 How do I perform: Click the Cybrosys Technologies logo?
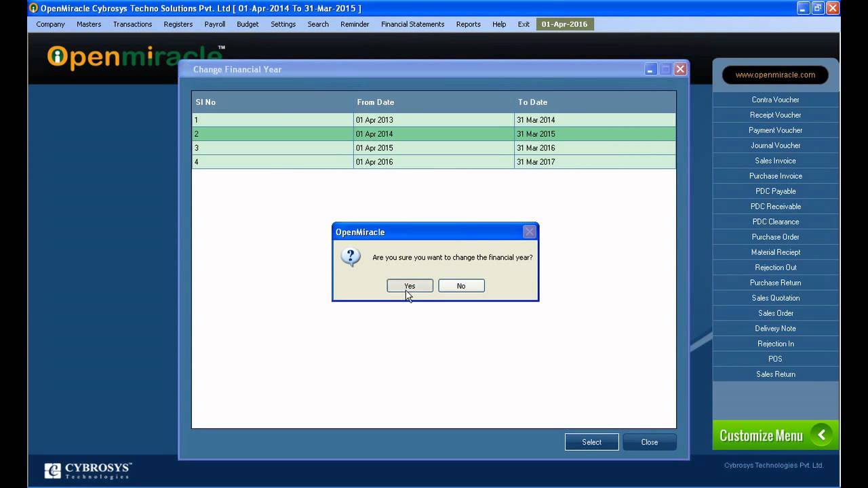tap(88, 470)
